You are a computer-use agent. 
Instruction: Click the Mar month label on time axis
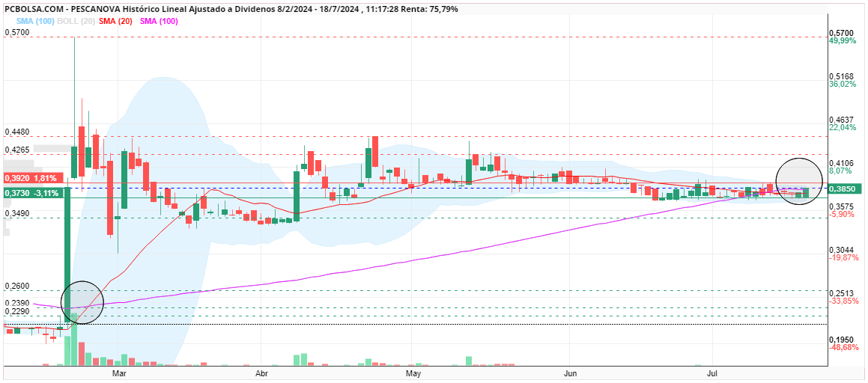click(x=120, y=373)
